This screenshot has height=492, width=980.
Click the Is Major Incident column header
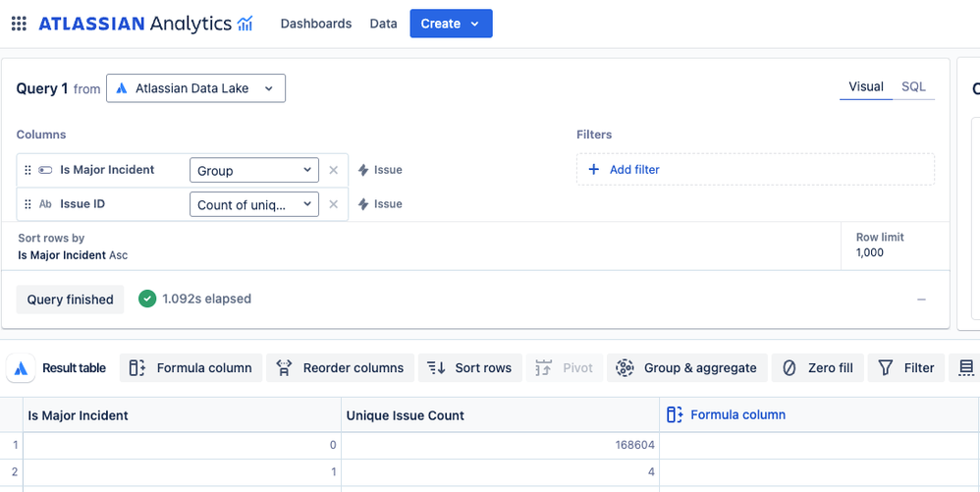[182, 415]
